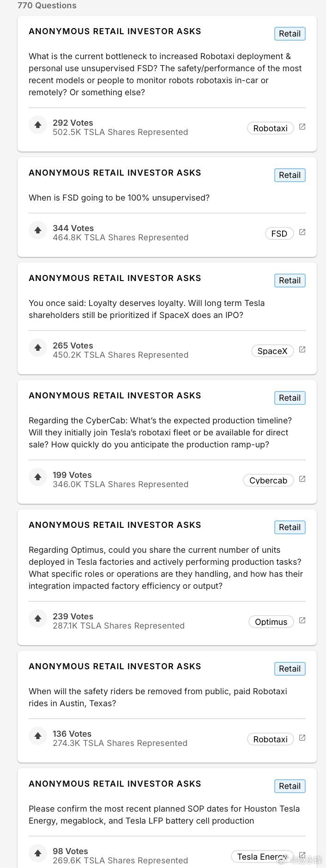Click the SpaceX topic tag
Viewport: 326px width, 868px height.
click(x=272, y=351)
